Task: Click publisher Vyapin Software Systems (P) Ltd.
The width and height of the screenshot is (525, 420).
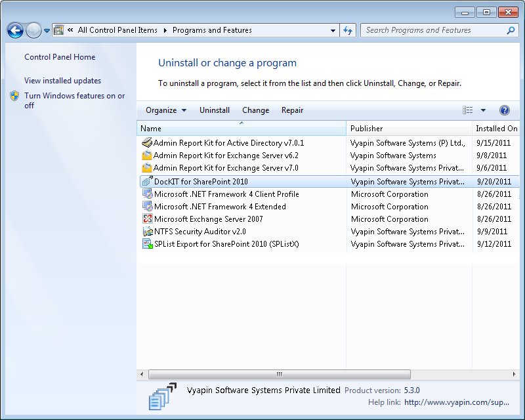Action: (x=408, y=143)
